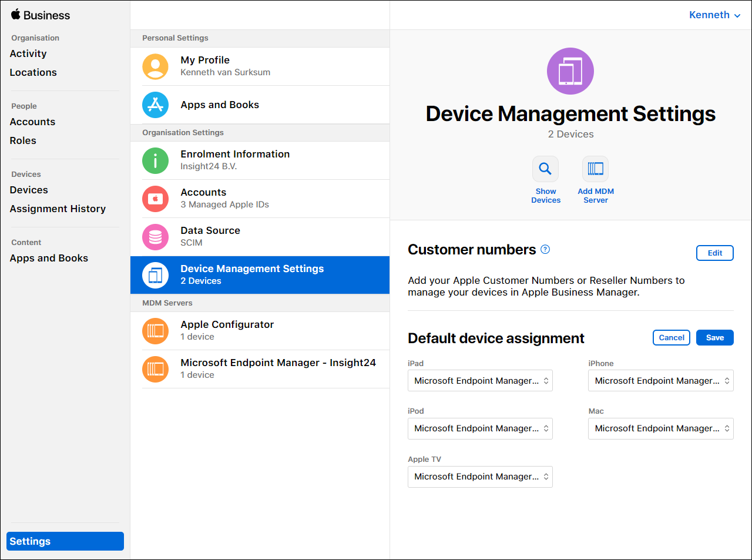Select Apps and Books personal setting
This screenshot has height=560, width=752.
260,105
